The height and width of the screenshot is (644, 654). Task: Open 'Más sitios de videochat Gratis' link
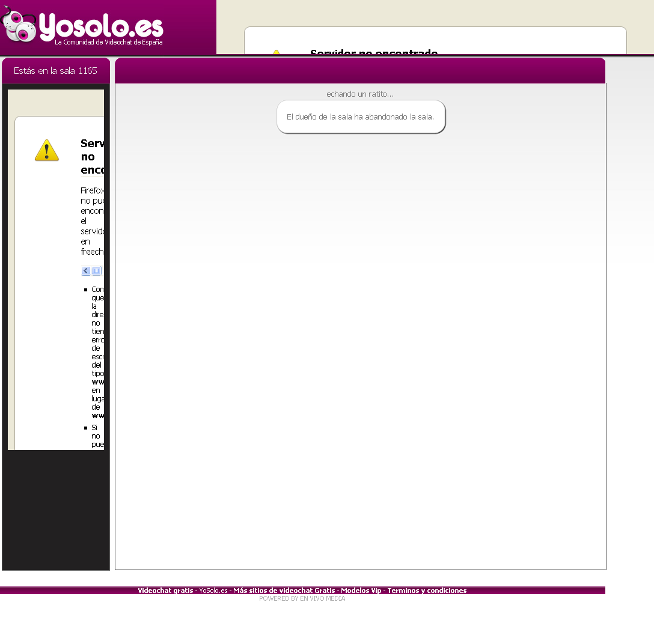click(x=284, y=591)
